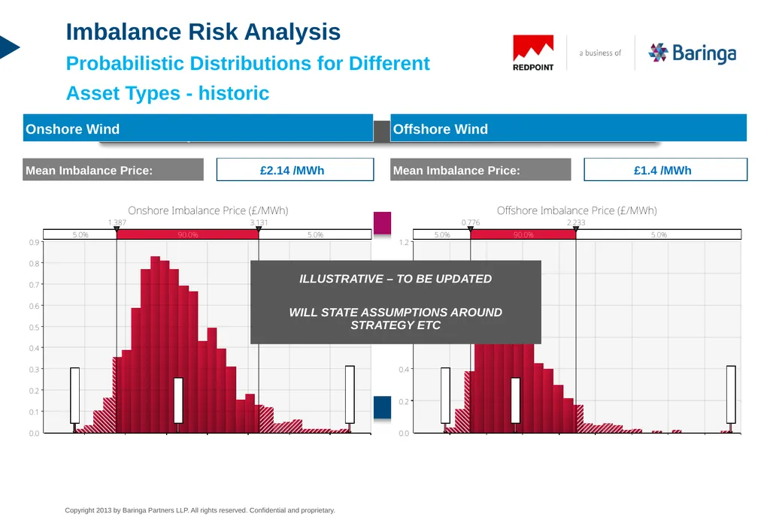Click the dark blue arrow marker beside the title
770x532 pixels.
pos(10,47)
